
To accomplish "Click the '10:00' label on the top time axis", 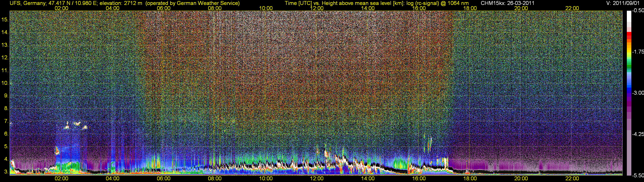I will (266, 8).
